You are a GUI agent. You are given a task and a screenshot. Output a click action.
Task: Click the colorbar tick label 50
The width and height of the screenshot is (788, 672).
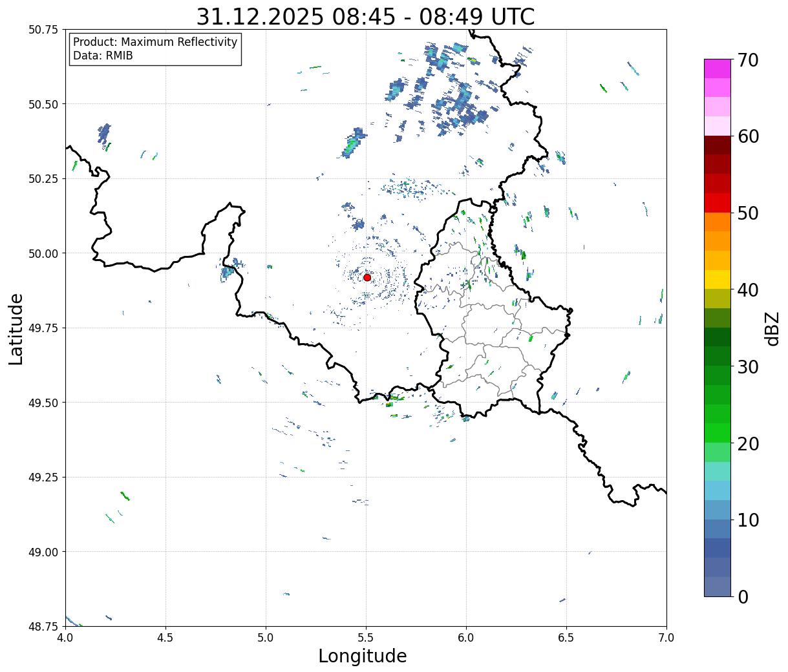(x=748, y=213)
